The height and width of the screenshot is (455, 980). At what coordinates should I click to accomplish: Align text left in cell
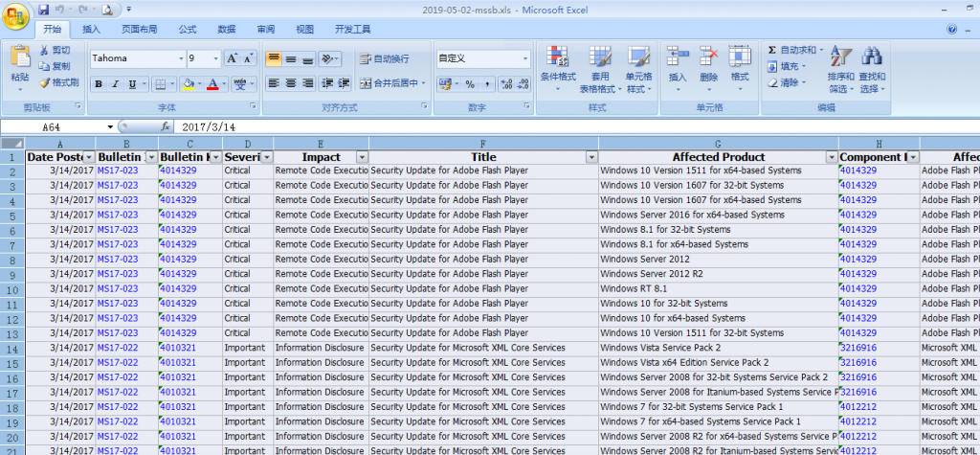tap(273, 82)
